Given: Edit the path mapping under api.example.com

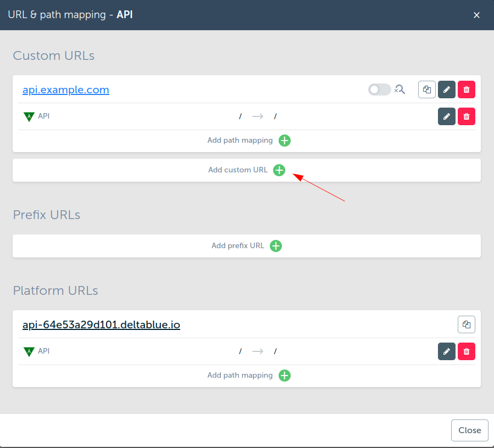Looking at the screenshot, I should point(447,116).
